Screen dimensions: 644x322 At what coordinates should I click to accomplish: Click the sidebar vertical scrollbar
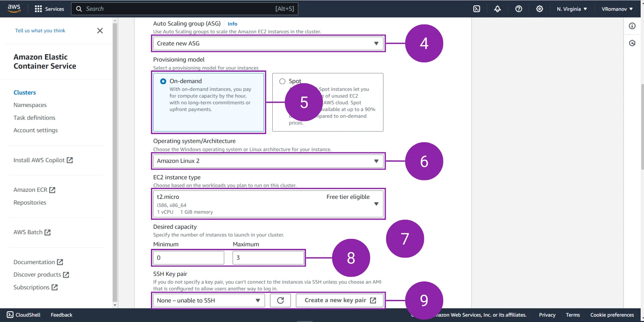coord(115,163)
